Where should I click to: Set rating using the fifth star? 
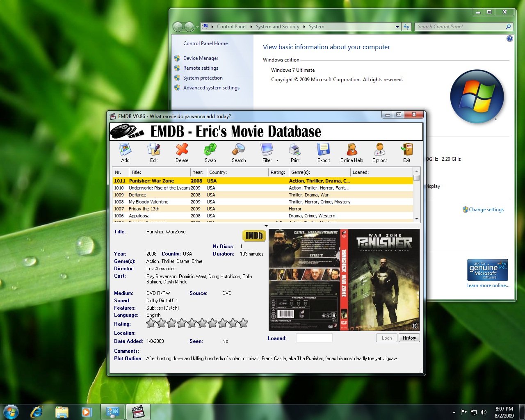(192, 324)
